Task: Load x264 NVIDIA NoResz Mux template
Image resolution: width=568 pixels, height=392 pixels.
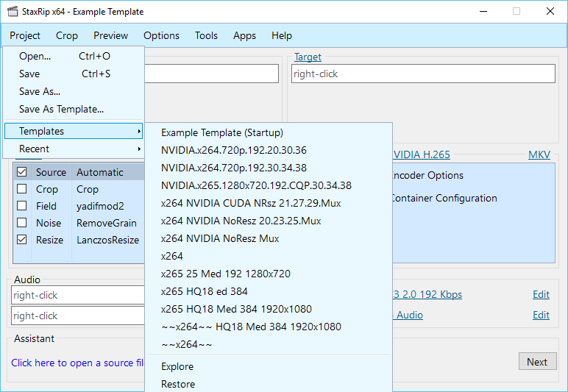Action: [x=269, y=238]
